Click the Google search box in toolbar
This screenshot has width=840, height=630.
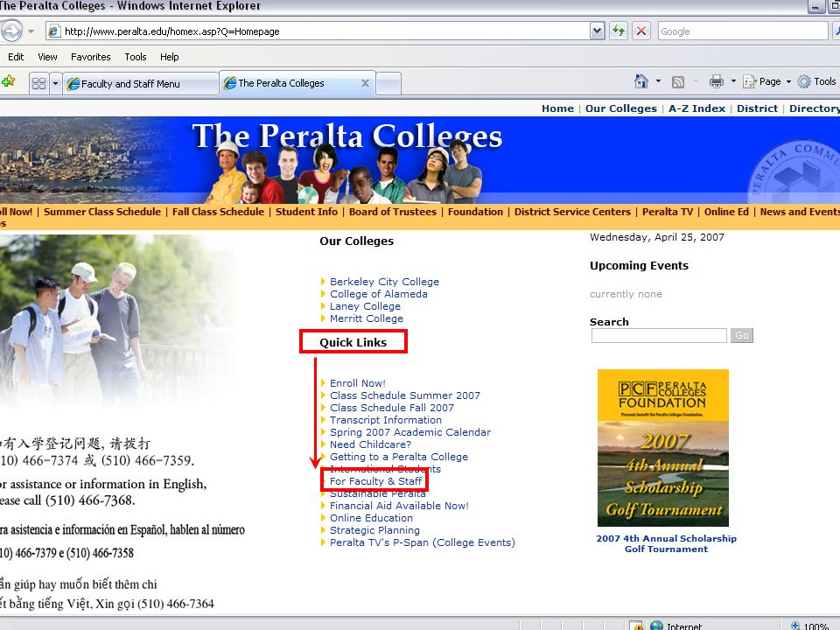[x=743, y=31]
